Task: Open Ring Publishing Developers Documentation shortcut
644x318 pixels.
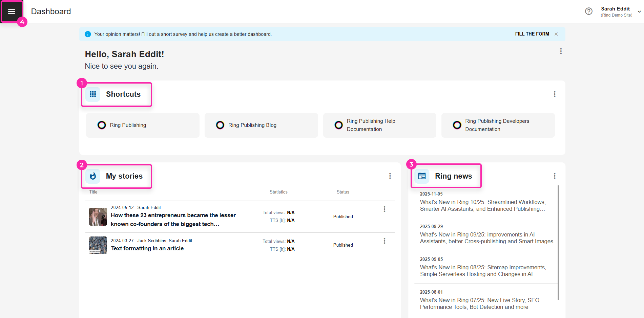Action: [498, 125]
